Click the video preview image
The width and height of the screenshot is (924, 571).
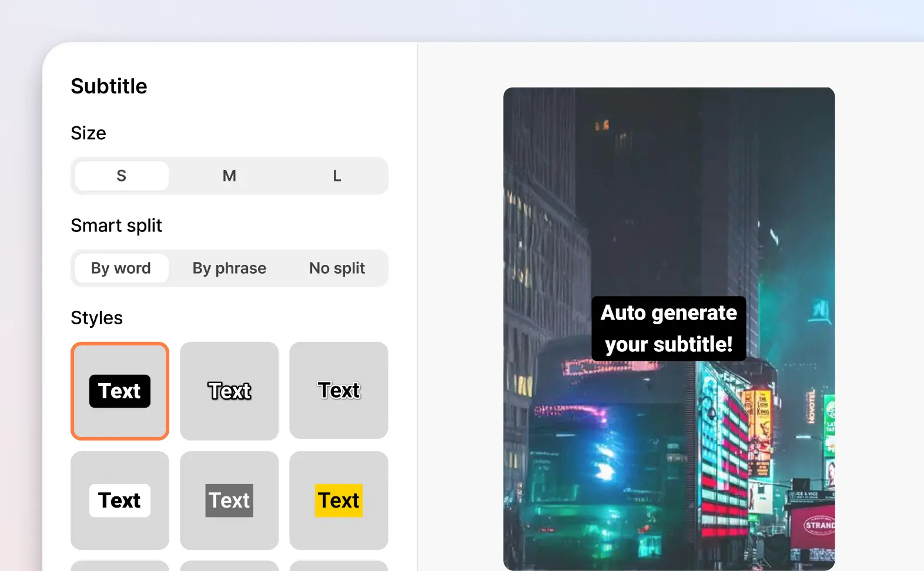669,329
